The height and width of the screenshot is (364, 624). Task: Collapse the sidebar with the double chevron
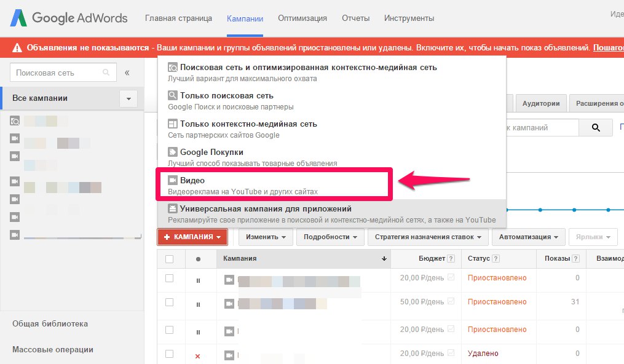coord(127,73)
